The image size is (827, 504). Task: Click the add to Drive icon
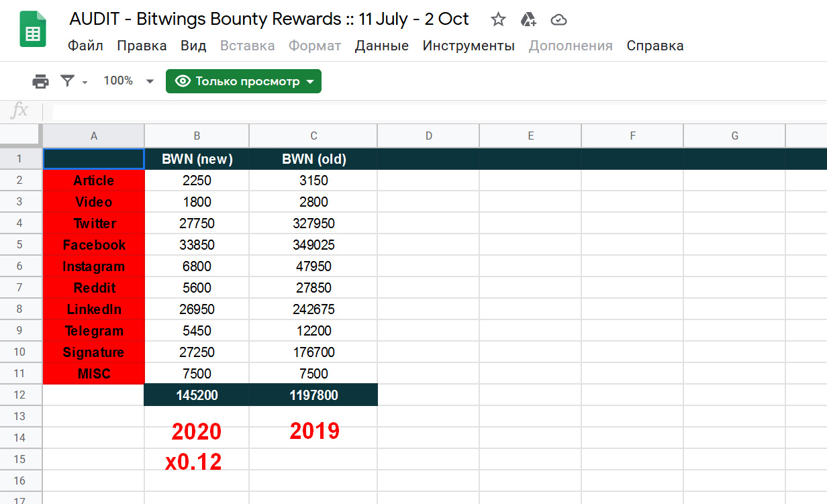coord(528,19)
